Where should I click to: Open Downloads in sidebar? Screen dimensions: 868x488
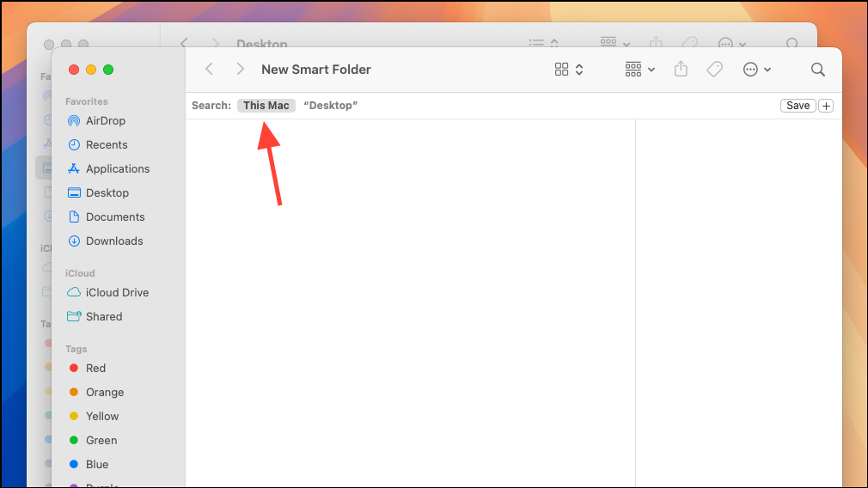coord(114,241)
